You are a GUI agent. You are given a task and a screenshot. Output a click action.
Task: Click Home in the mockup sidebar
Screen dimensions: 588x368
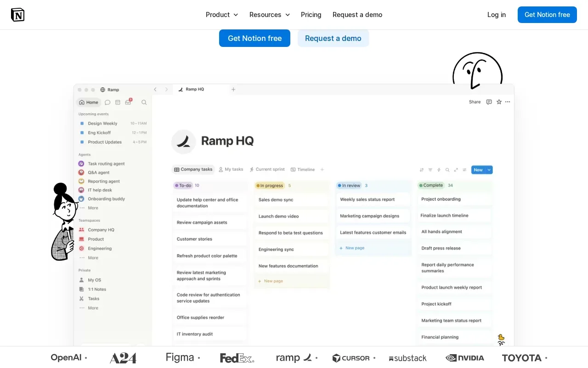(x=89, y=103)
